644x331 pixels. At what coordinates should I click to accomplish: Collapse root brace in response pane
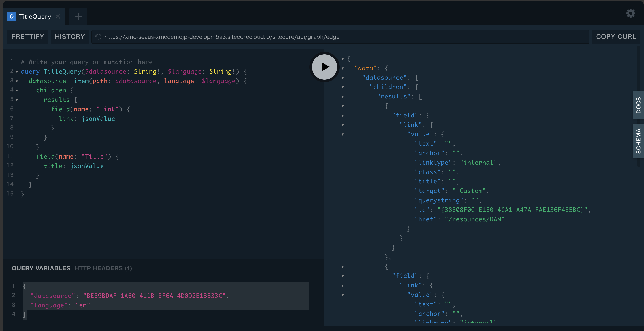(343, 59)
